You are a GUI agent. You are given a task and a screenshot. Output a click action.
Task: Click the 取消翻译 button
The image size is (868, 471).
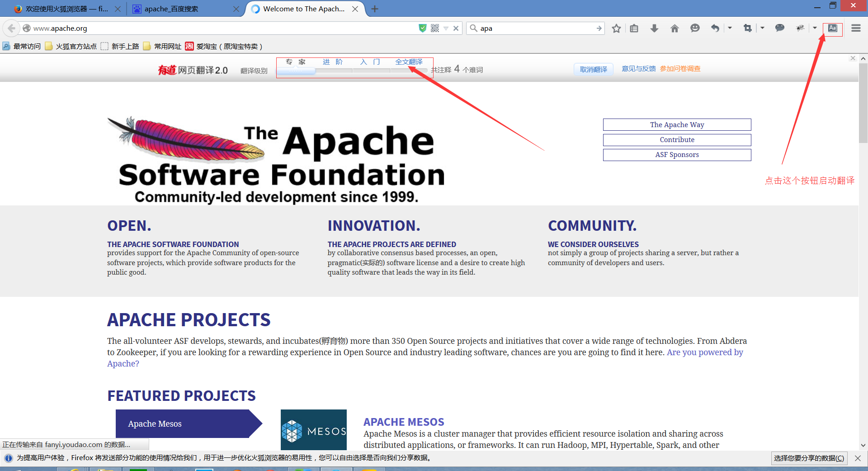pos(594,69)
